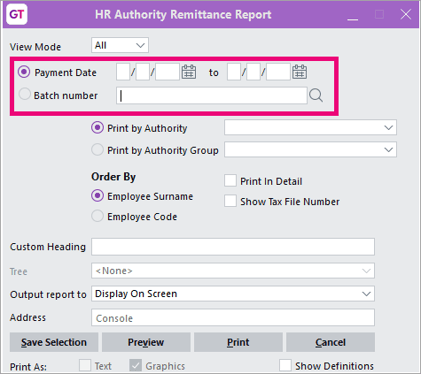This screenshot has height=374, width=421.
Task: Expand the Print by Authority Group dropdown
Action: tap(310, 150)
